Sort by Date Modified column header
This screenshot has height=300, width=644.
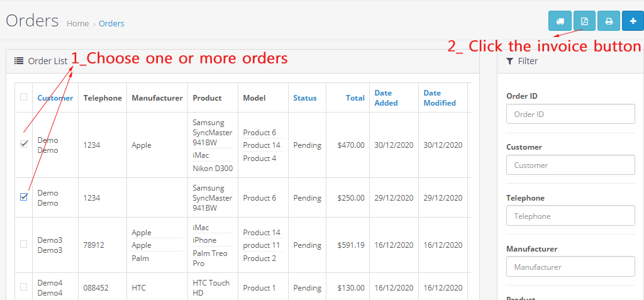tap(440, 98)
